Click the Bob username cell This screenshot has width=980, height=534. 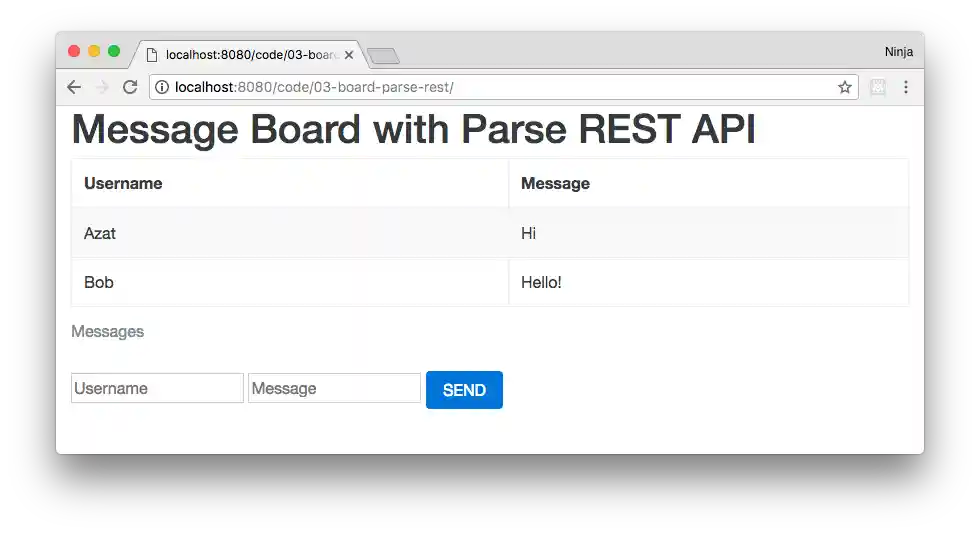99,282
